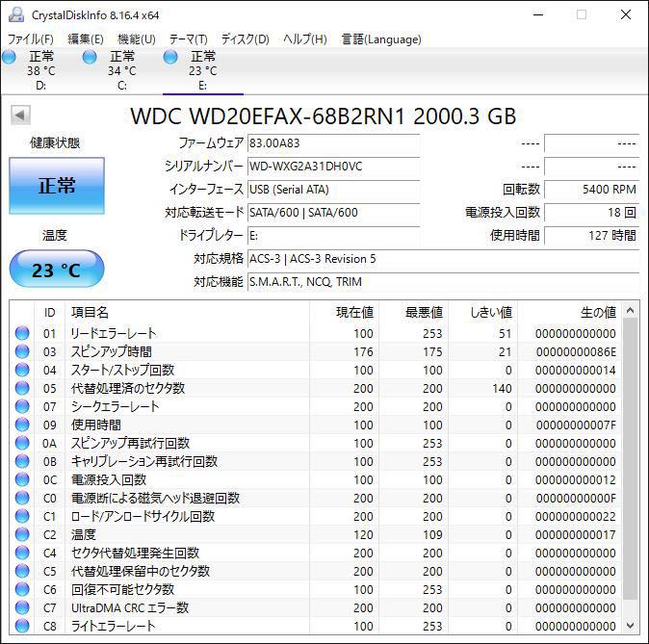The image size is (649, 644).
Task: Click the status icon for C6 回復不可能セクタ数
Action: (x=22, y=589)
